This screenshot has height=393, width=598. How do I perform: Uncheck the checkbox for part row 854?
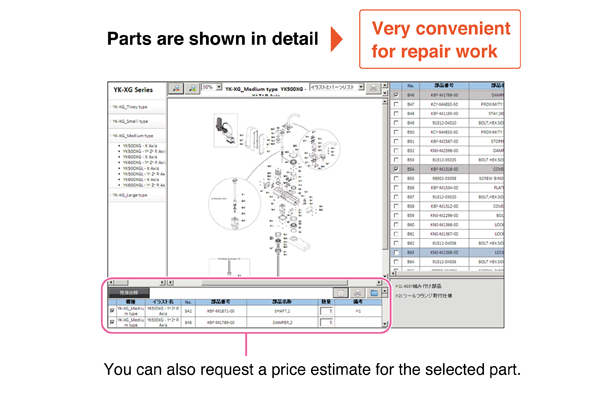(x=396, y=169)
